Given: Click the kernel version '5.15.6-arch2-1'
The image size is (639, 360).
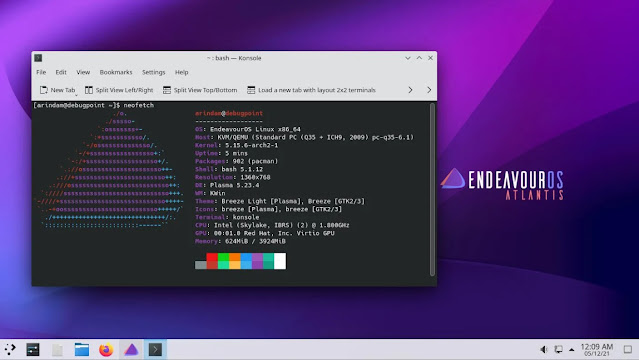Looking at the screenshot, I should pos(251,145).
